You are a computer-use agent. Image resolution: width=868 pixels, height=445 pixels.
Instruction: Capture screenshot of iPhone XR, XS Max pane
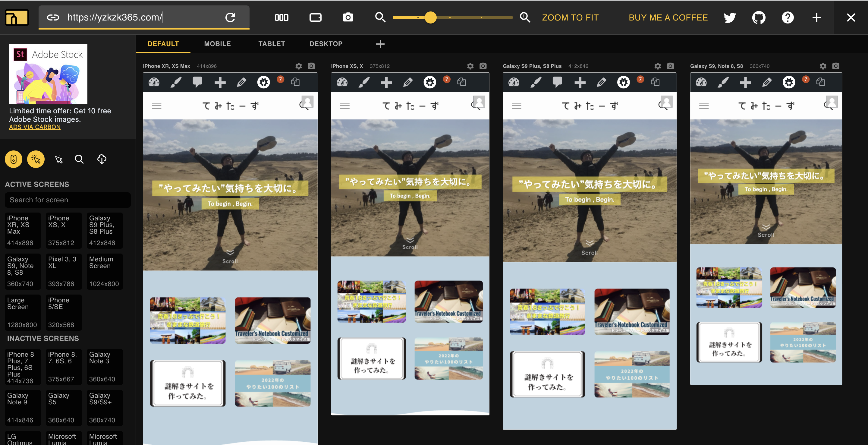[311, 66]
